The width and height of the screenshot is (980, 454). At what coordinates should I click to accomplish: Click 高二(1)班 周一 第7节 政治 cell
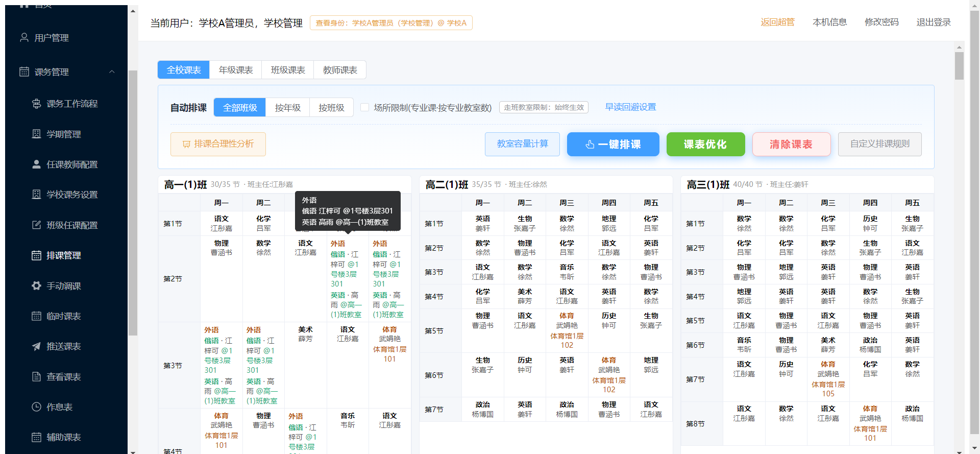click(x=483, y=409)
